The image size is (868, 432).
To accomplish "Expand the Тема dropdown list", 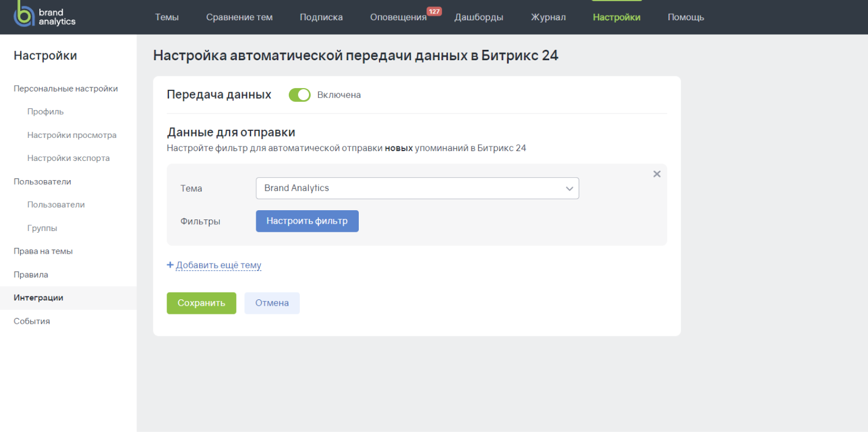I will (x=417, y=188).
